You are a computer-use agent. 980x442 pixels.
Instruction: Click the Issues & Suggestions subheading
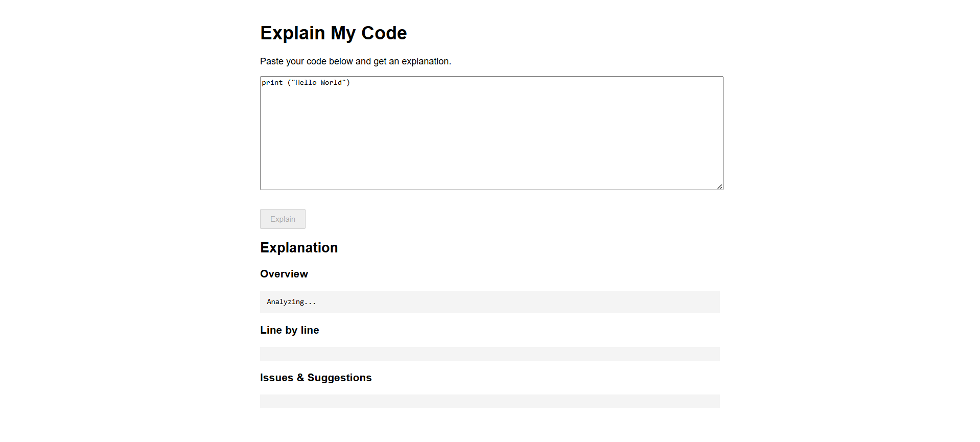pyautogui.click(x=316, y=378)
